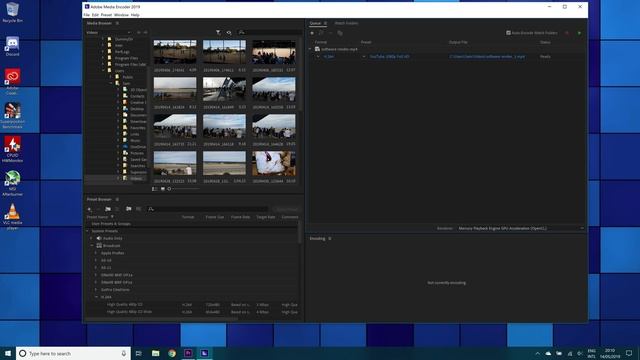Image resolution: width=640 pixels, height=360 pixels.
Task: Open Chrome from taskbar
Action: tap(172, 353)
